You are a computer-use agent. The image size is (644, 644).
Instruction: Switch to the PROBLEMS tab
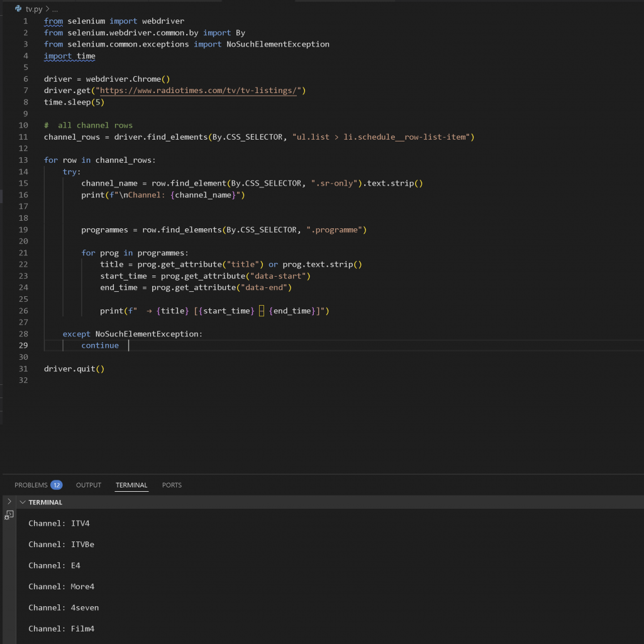(x=31, y=485)
